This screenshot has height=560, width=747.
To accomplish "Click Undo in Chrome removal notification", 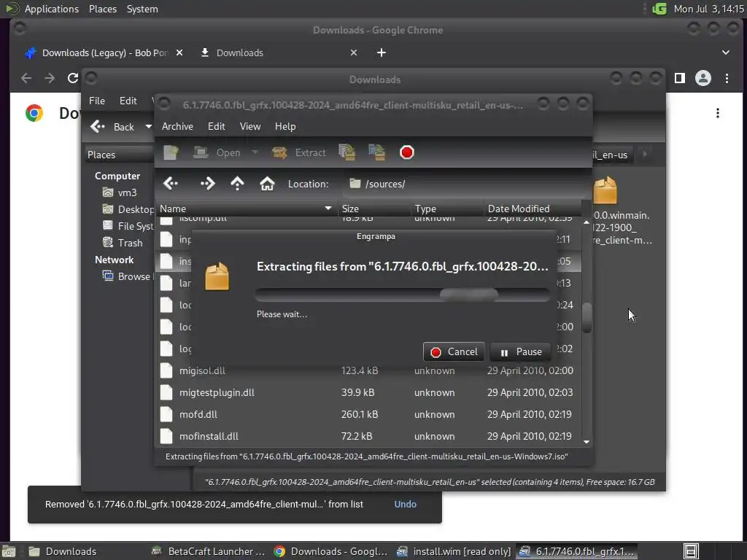I will coord(405,505).
